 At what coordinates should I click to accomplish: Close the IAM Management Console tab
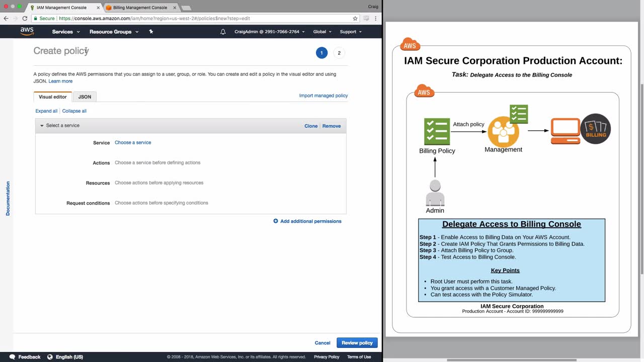(x=98, y=8)
